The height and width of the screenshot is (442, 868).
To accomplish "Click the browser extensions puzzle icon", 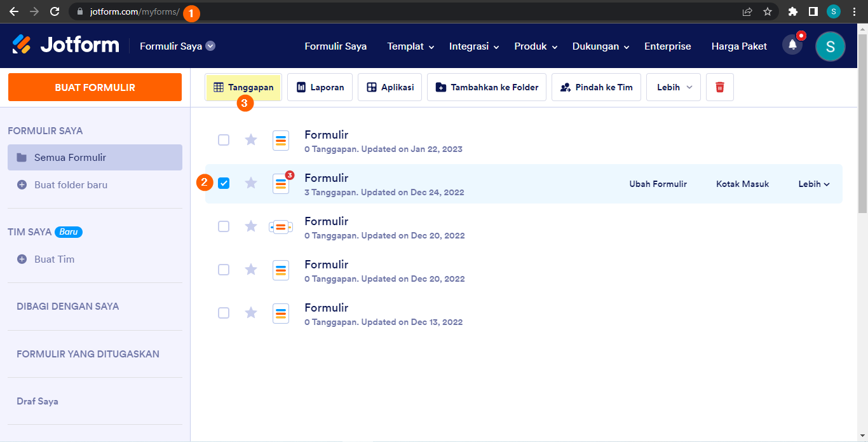I will click(x=793, y=11).
